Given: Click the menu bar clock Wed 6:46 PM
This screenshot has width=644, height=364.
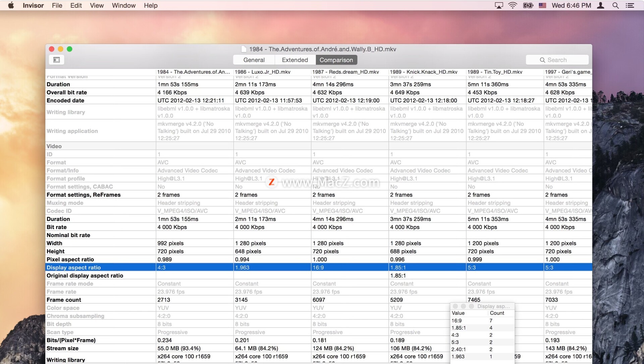Looking at the screenshot, I should (x=571, y=5).
